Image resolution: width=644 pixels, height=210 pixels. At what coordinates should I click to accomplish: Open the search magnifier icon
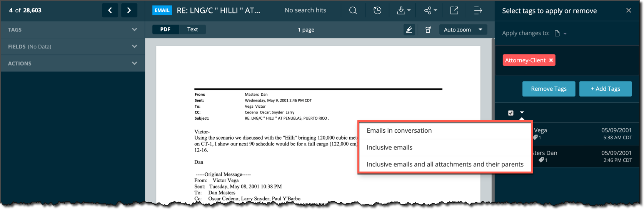tap(353, 10)
